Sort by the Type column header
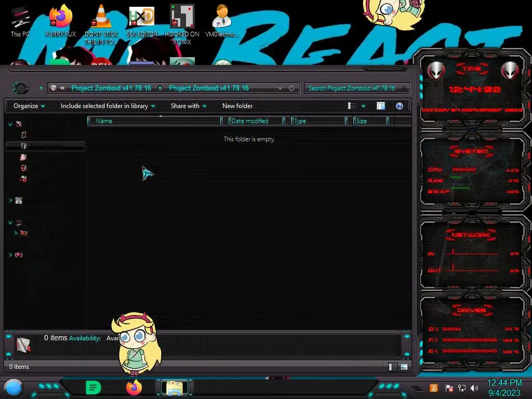The width and height of the screenshot is (532, 399). [x=318, y=121]
